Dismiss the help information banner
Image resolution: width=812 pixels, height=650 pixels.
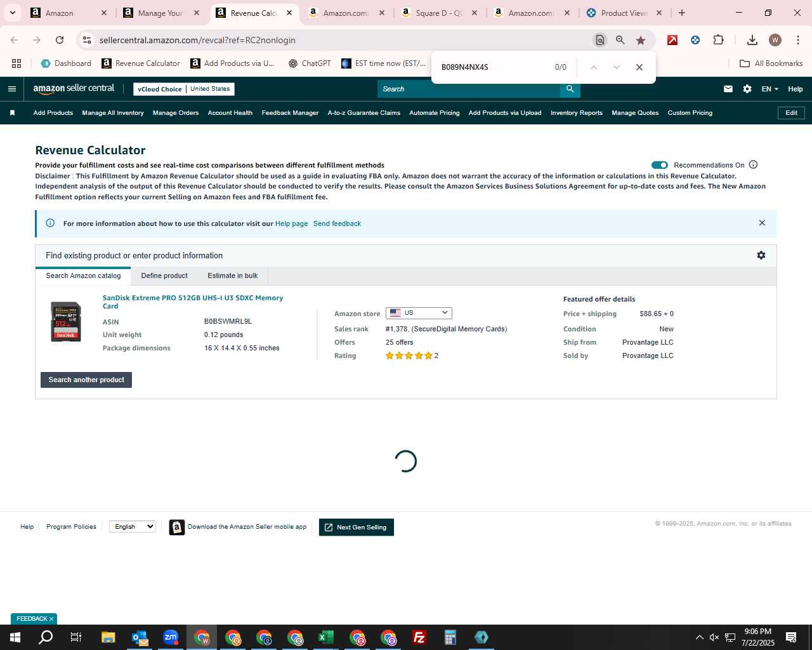point(762,223)
